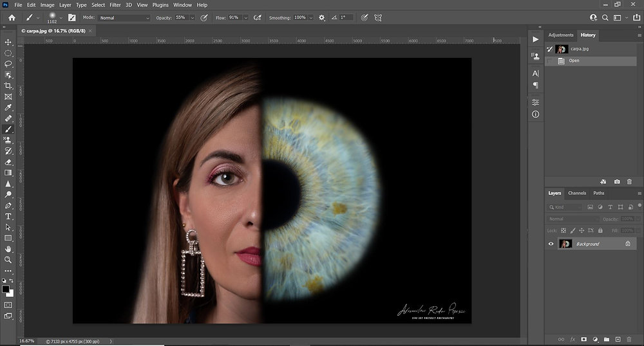Select the Crop tool
This screenshot has height=346, width=644.
tap(8, 86)
